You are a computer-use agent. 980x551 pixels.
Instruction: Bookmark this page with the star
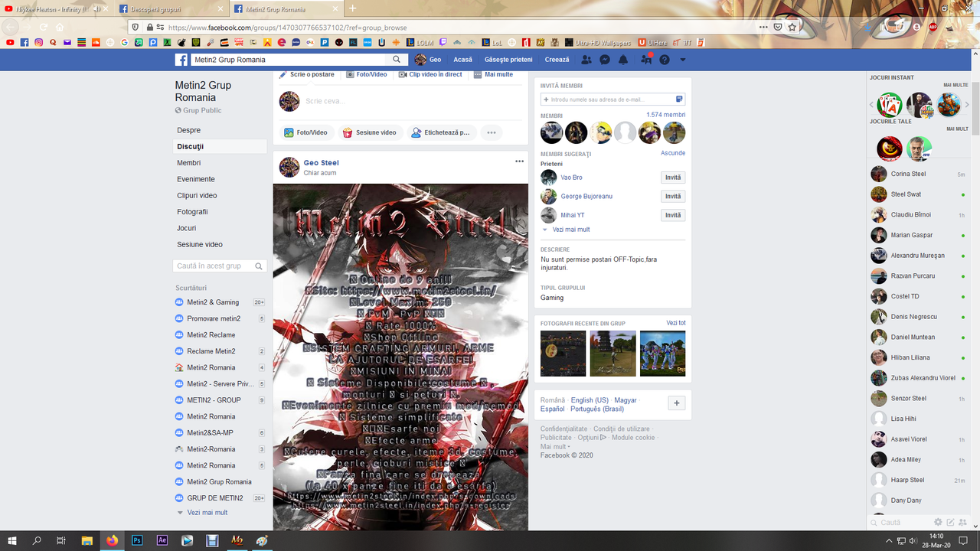coord(792,27)
